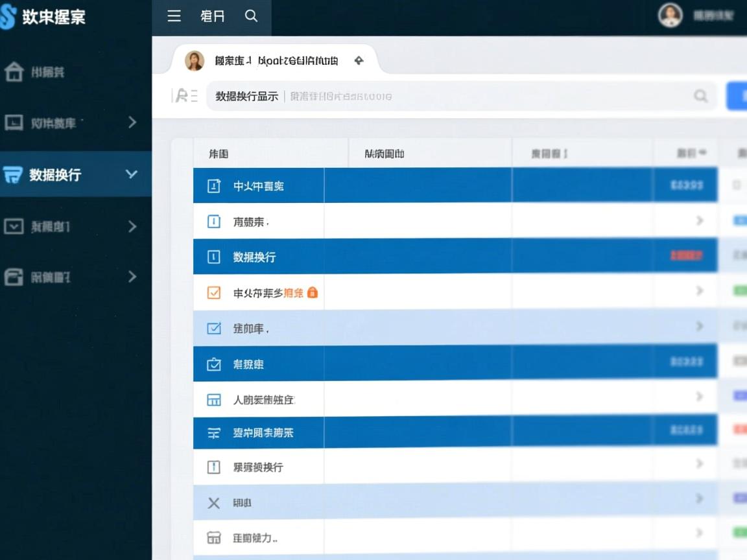
Task: Expand the second table row chevron
Action: [700, 220]
